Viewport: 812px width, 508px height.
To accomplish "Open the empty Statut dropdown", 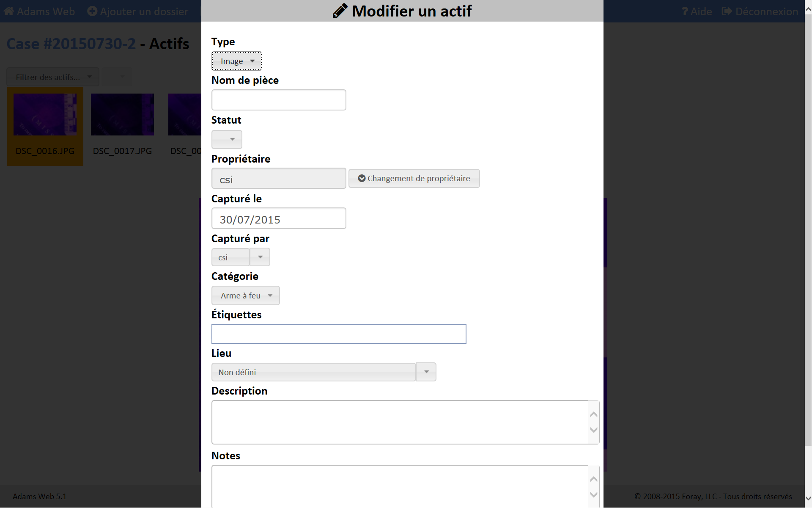I will tap(227, 139).
